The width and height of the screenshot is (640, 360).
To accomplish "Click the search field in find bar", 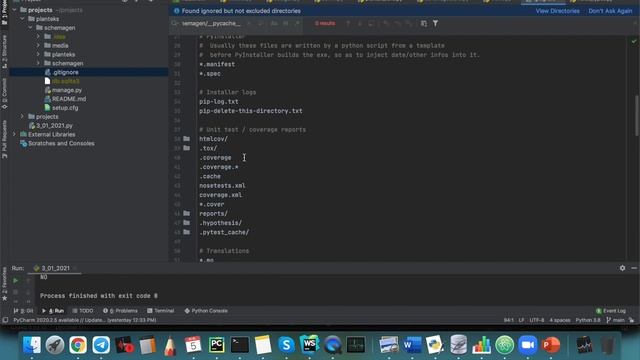I will pos(211,23).
